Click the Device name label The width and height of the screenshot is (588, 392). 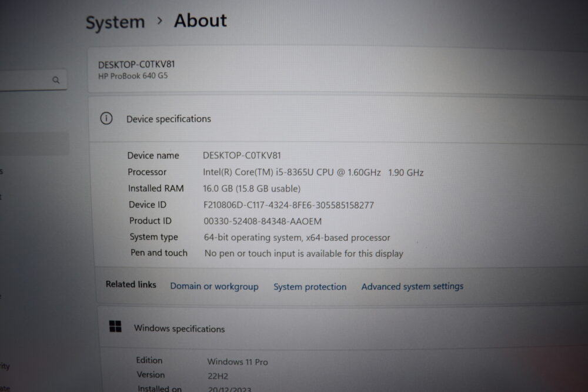click(x=153, y=156)
